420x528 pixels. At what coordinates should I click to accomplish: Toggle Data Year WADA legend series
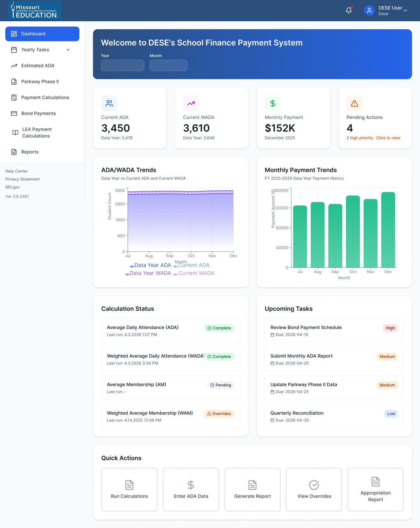click(148, 273)
